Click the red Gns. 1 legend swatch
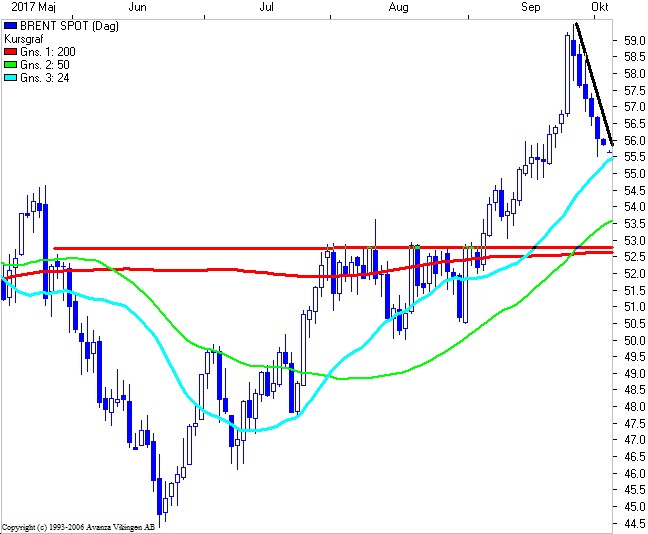 (x=11, y=51)
